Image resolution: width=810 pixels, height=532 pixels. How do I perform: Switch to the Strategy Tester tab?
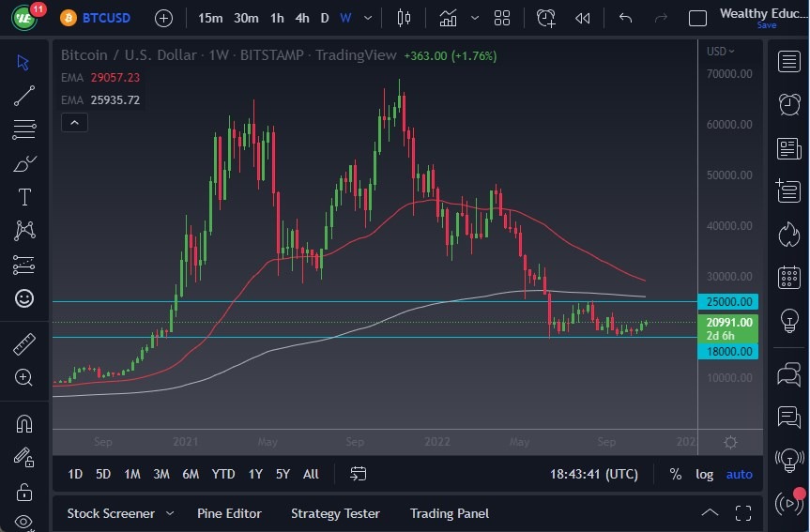click(335, 513)
